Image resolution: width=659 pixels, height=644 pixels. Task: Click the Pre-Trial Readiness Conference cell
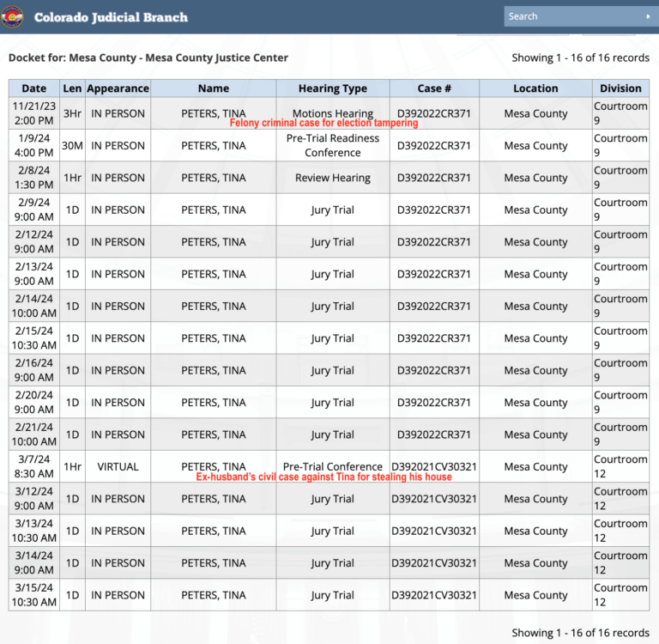(x=333, y=145)
